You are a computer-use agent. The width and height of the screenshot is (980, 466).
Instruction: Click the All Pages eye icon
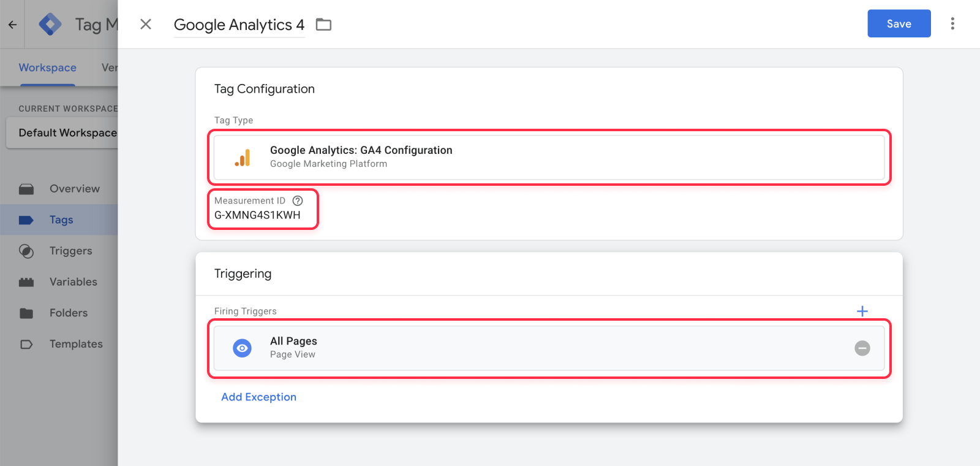point(243,348)
